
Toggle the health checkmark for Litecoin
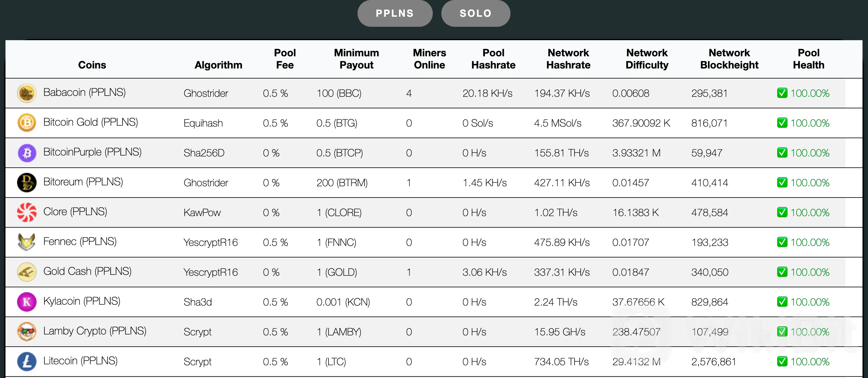click(783, 361)
